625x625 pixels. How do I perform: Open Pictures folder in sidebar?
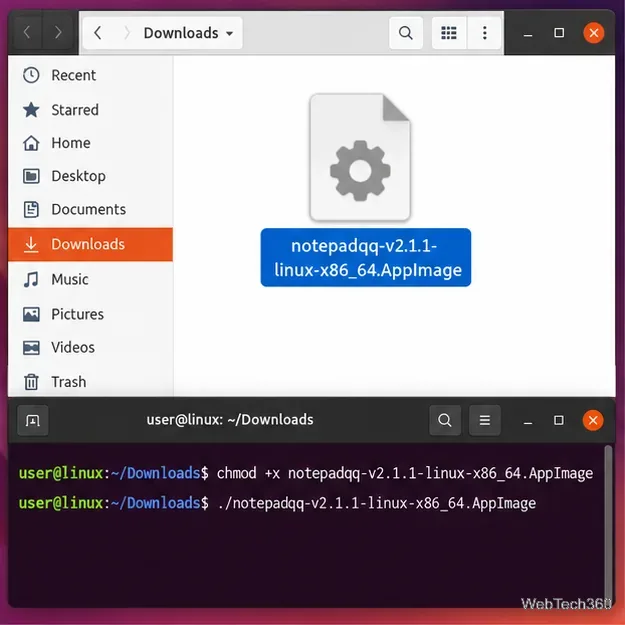coord(90,314)
